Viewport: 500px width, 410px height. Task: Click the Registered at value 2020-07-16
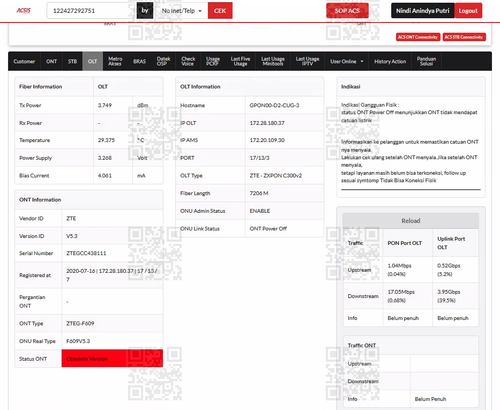coord(81,271)
